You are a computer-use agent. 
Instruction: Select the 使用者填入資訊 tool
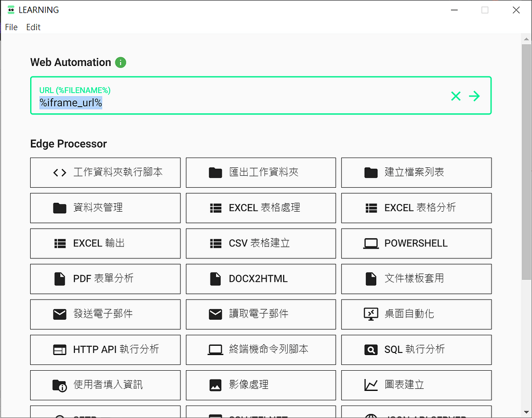pos(105,385)
